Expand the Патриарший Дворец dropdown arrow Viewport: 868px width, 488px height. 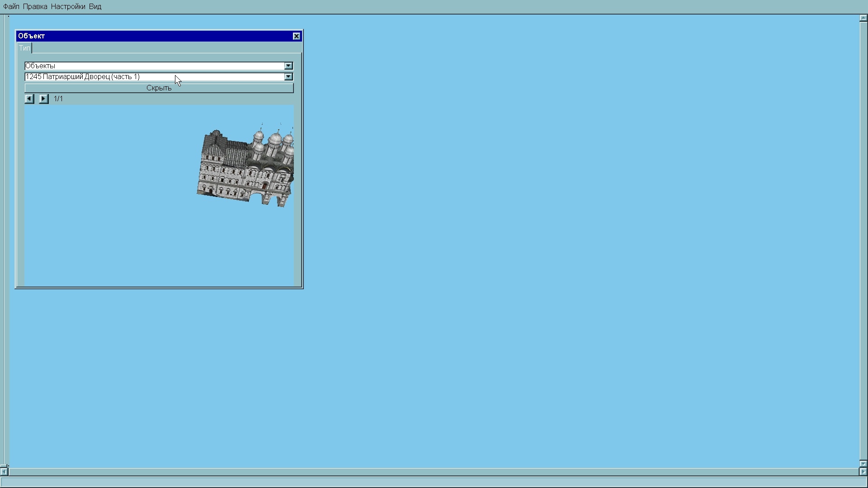tap(288, 77)
